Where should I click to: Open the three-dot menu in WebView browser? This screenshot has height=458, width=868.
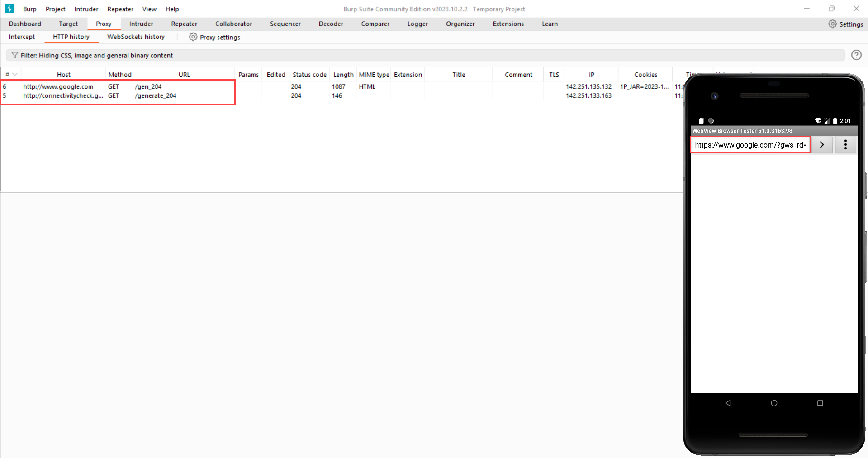pyautogui.click(x=845, y=145)
